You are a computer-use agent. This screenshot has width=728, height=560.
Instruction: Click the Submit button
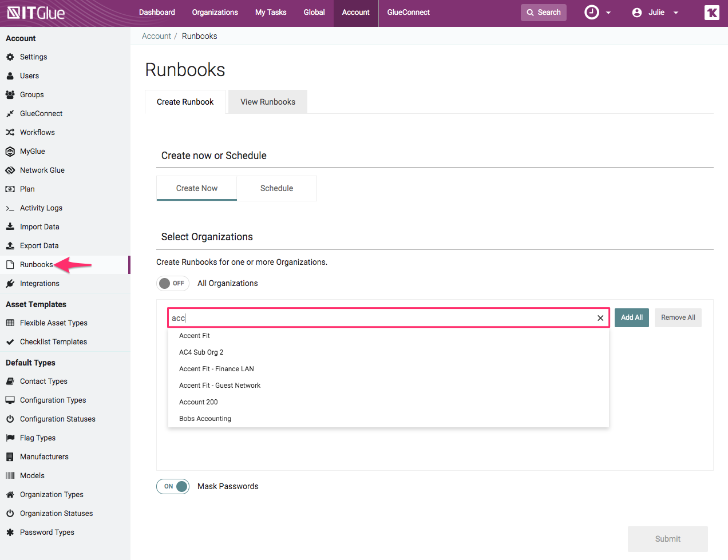pos(668,539)
